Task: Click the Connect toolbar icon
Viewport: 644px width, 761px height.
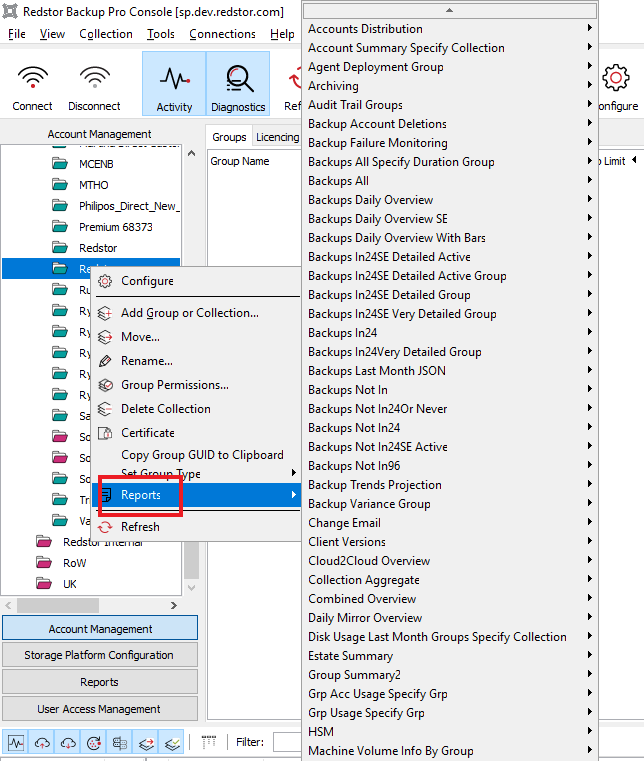Action: [x=33, y=78]
